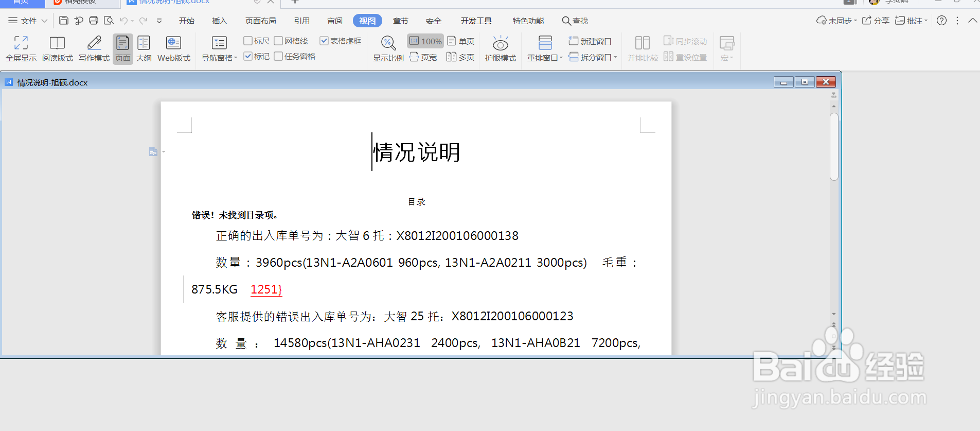
Task: Click Next Page double-arrow below scrollbar
Action: coord(834,348)
